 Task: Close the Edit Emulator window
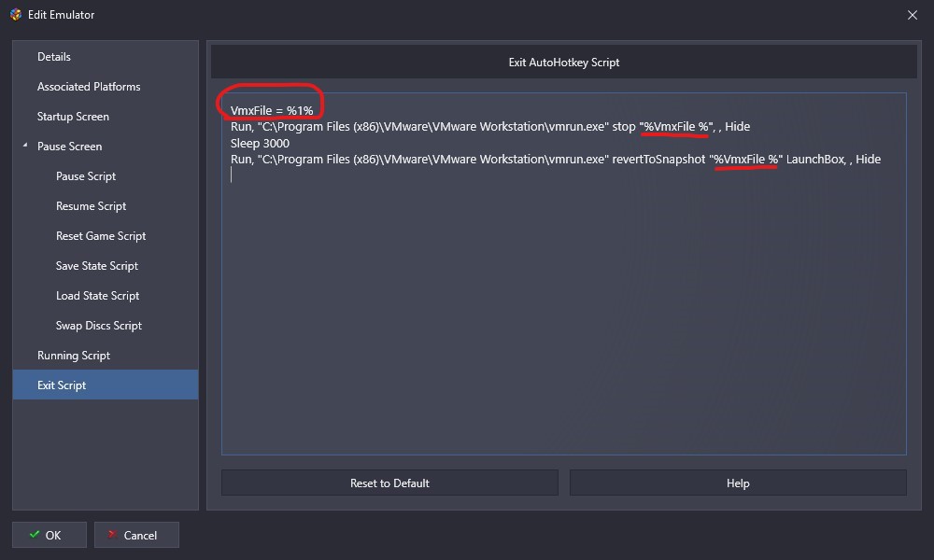(912, 15)
